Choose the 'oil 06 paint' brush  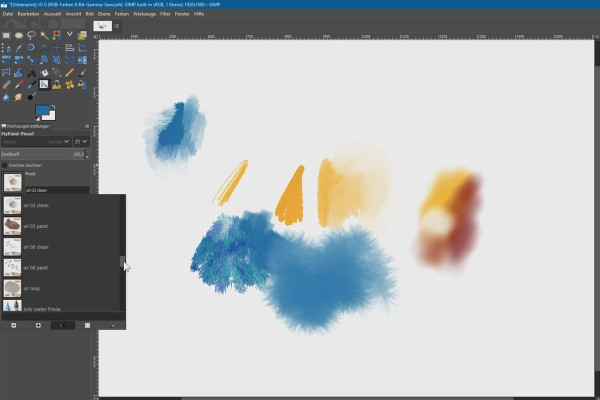[x=61, y=268]
